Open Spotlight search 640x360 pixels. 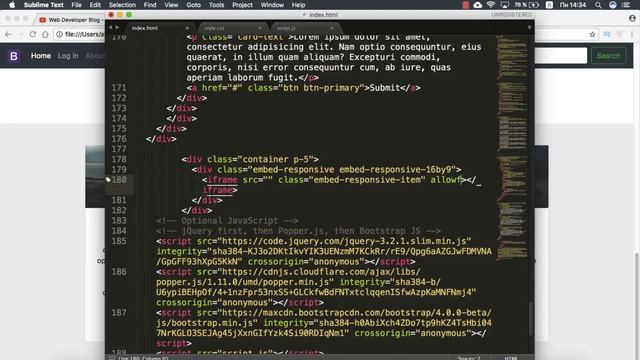click(598, 5)
